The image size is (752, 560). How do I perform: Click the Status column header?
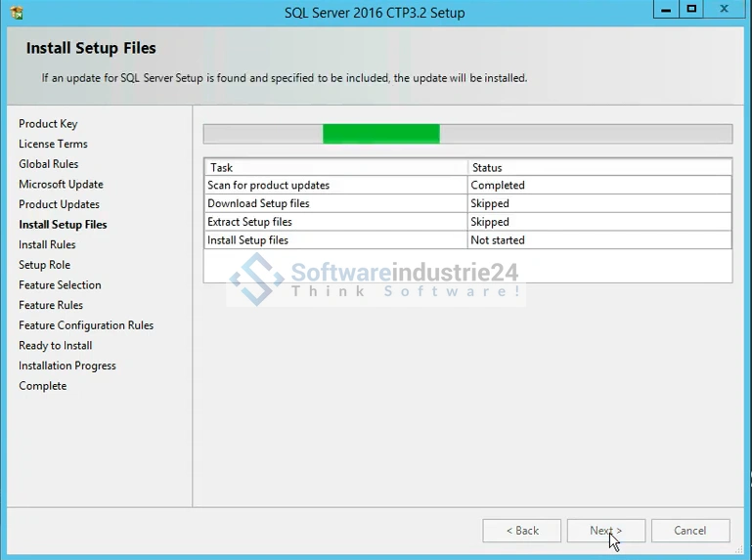click(598, 167)
